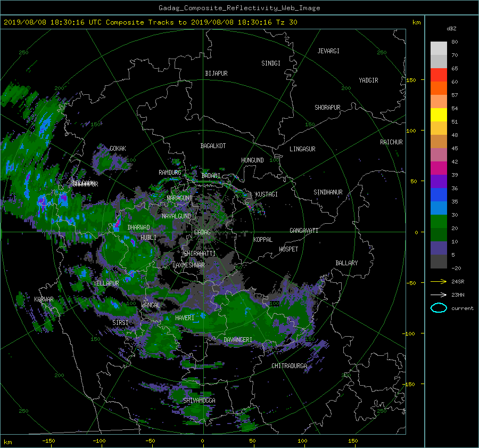
Task: Click the -150 tick on bottom axis
Action: click(48, 441)
